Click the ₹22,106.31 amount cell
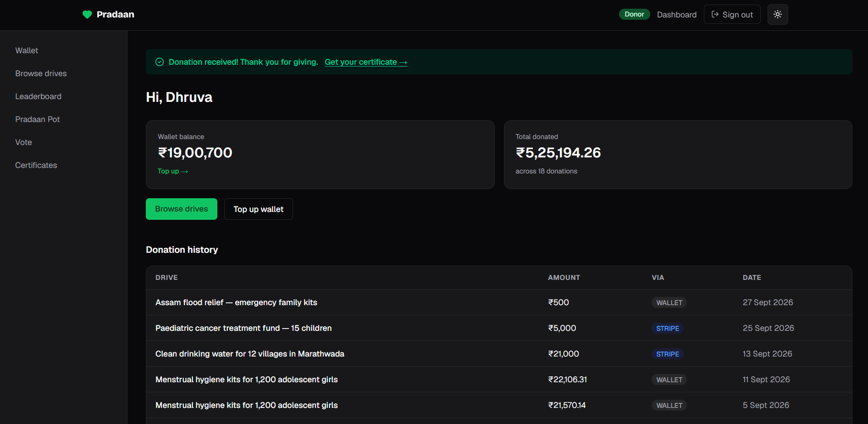Image resolution: width=868 pixels, height=424 pixels. [x=568, y=379]
